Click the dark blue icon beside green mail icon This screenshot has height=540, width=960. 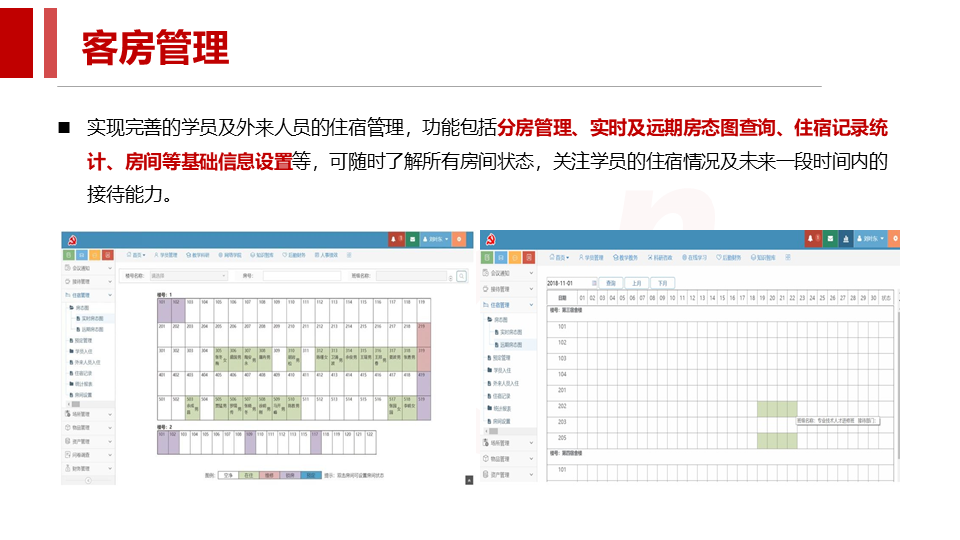tap(847, 239)
